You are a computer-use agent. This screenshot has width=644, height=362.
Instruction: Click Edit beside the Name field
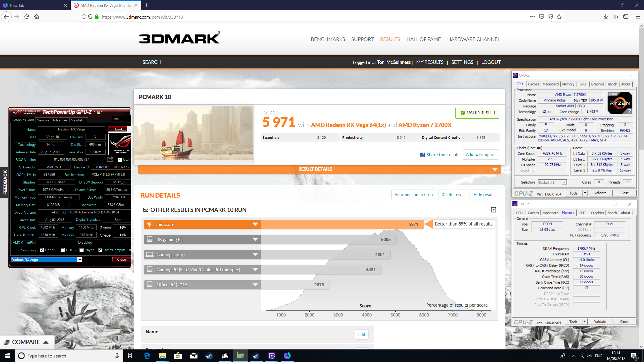361,334
